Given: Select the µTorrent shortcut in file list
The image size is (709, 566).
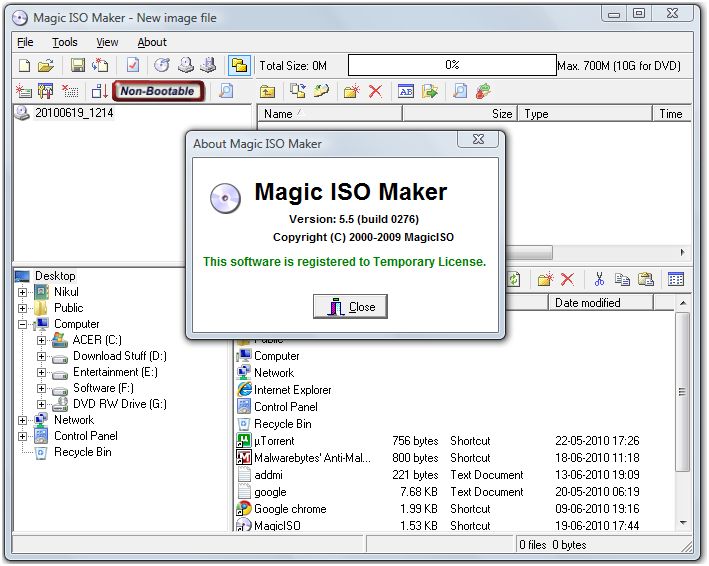Looking at the screenshot, I should coord(274,441).
